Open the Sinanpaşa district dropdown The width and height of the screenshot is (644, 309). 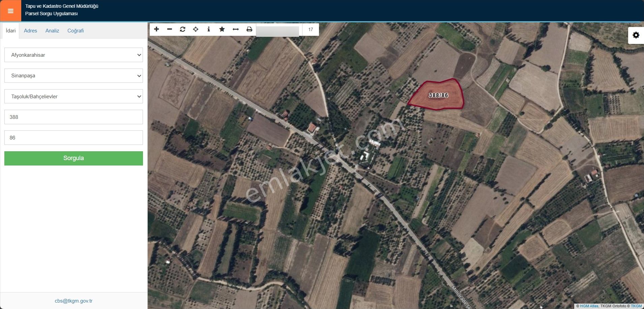(73, 76)
